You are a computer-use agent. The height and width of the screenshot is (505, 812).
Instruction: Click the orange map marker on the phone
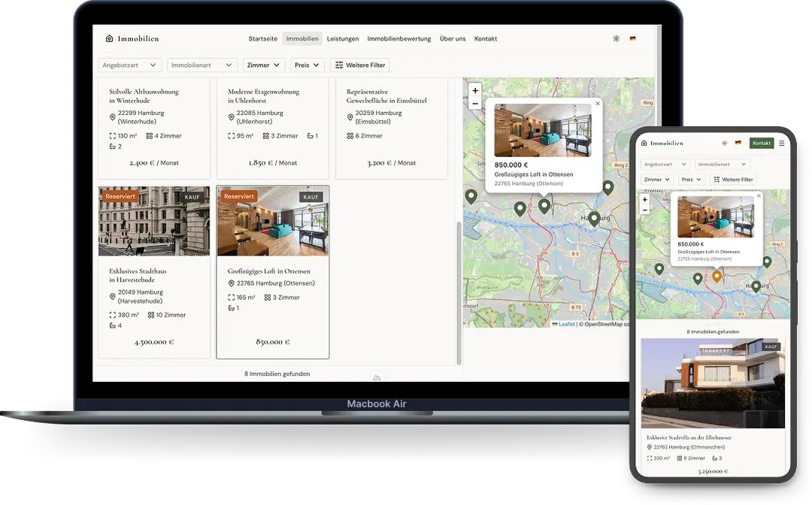pyautogui.click(x=717, y=276)
